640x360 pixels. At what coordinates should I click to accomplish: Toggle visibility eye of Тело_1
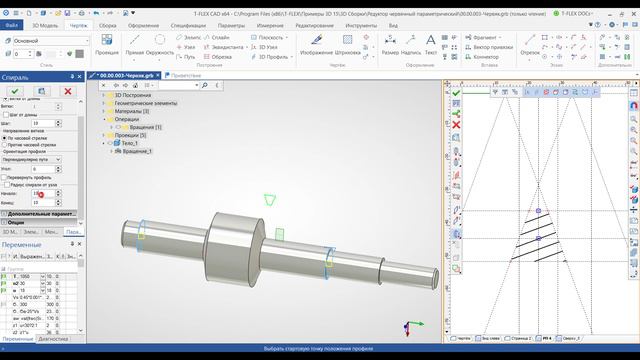pyautogui.click(x=110, y=143)
